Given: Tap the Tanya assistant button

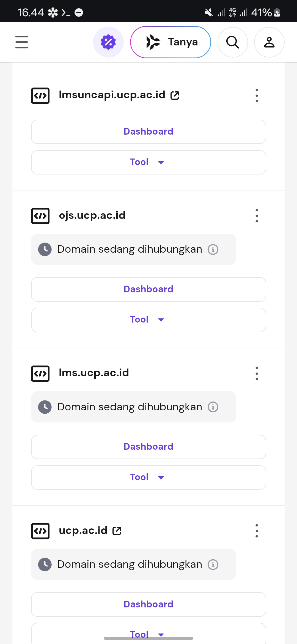Looking at the screenshot, I should [170, 42].
